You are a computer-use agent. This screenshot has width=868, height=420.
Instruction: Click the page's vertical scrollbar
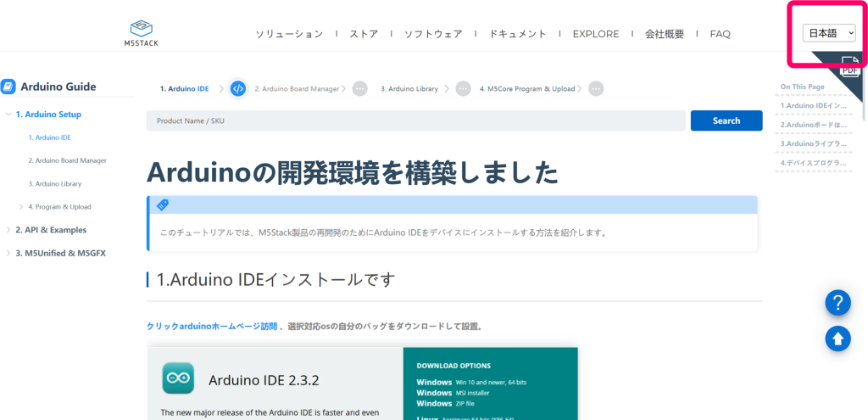pos(864,87)
